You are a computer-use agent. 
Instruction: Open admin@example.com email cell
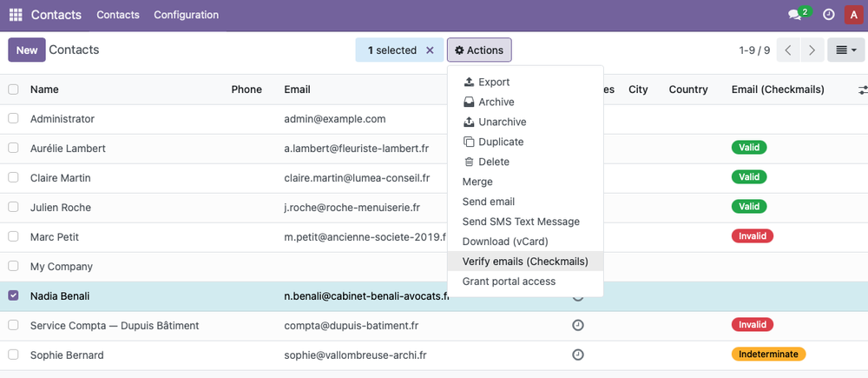click(335, 119)
